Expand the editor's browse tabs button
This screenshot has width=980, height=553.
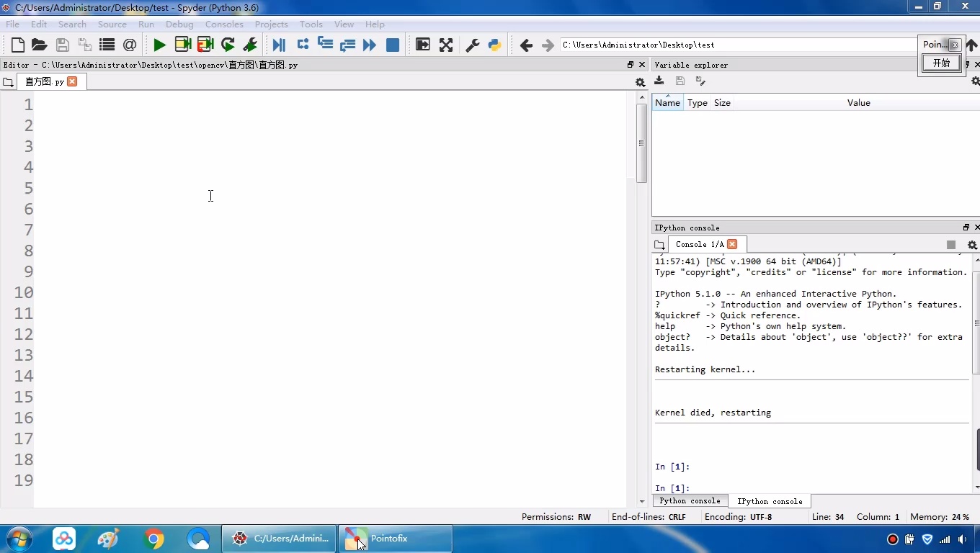click(x=8, y=82)
